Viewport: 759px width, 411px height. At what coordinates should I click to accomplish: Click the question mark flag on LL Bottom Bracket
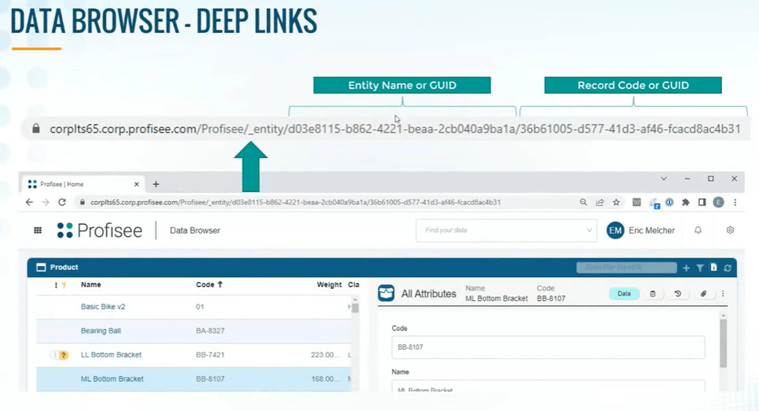[63, 355]
